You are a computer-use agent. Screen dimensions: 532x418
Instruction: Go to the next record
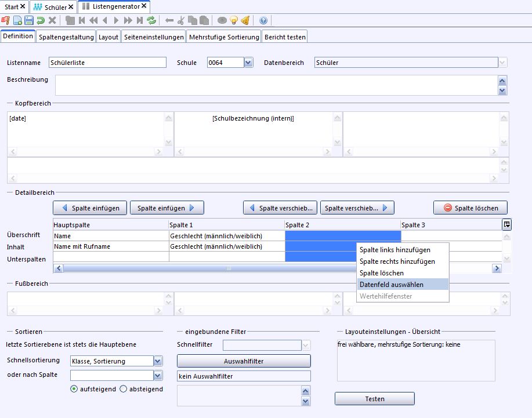tap(117, 21)
